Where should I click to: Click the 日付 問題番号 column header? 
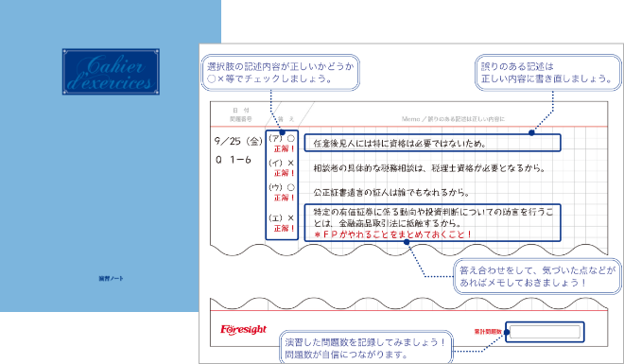[240, 114]
